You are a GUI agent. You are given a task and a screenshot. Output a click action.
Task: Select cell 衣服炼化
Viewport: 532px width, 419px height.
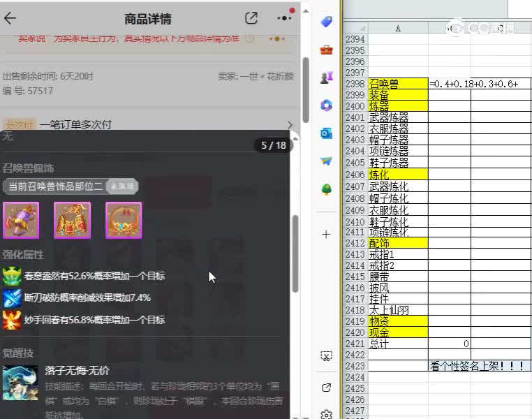[398, 210]
